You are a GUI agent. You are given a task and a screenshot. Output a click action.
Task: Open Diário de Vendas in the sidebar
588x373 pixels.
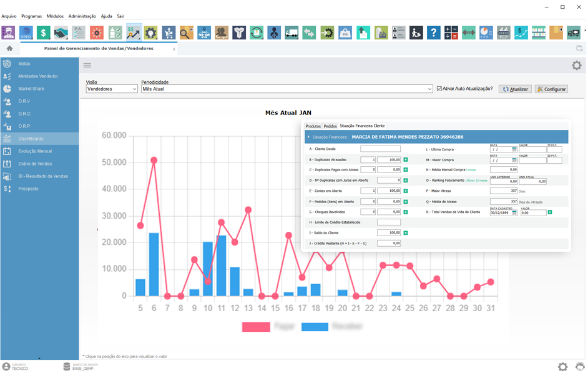[39, 164]
